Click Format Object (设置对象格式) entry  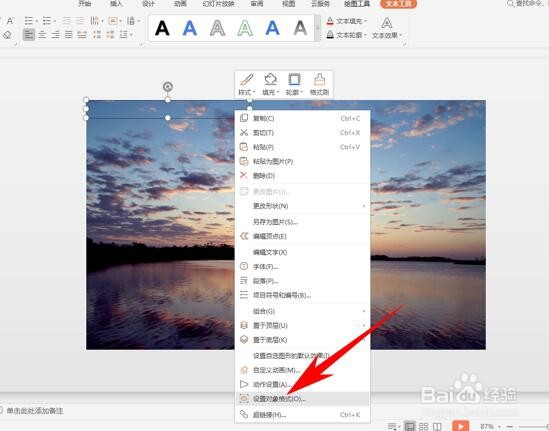point(303,399)
